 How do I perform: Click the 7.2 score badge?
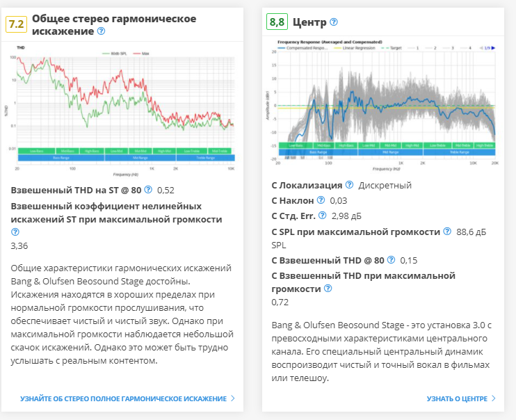pyautogui.click(x=16, y=24)
